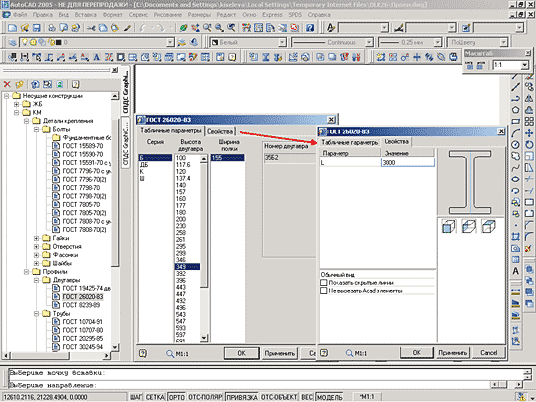Open Help via the blue question-mark icon
The height and width of the screenshot is (402, 536).
click(310, 28)
